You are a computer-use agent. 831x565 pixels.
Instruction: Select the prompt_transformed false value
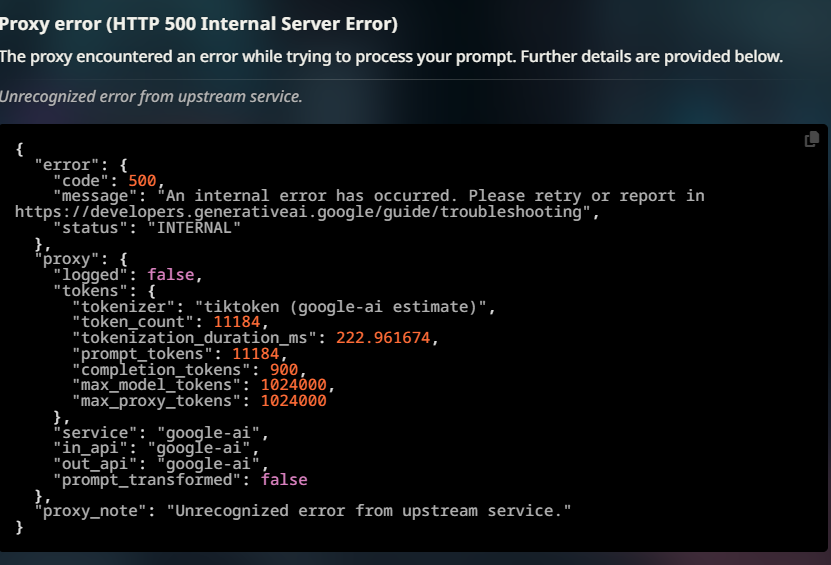click(284, 480)
